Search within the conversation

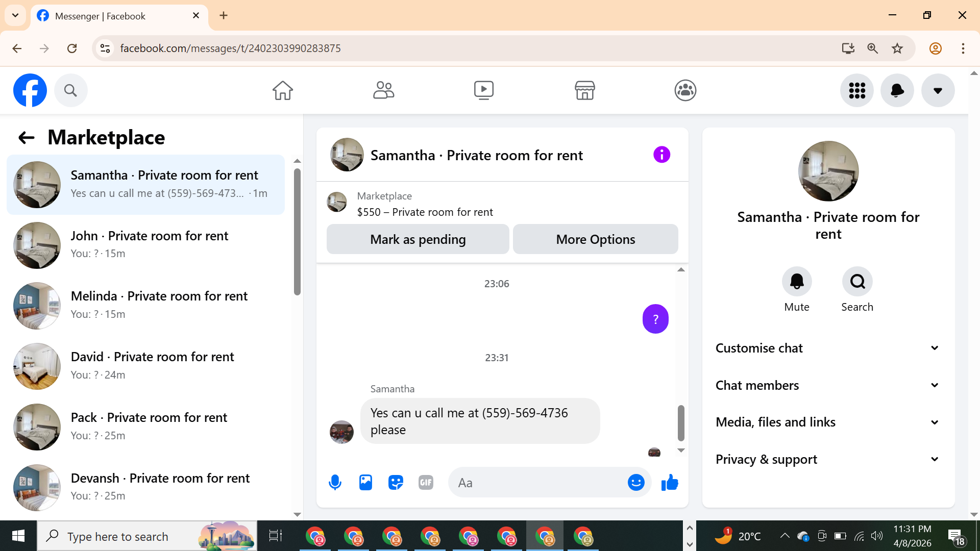pos(857,282)
